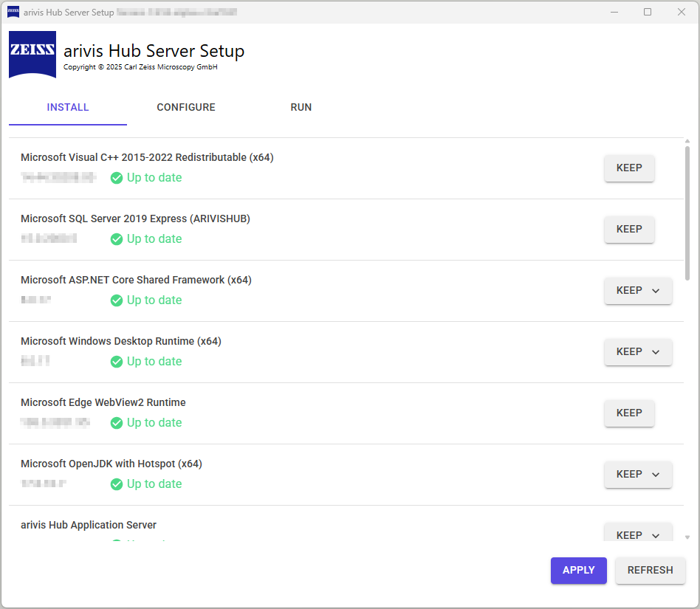Click the scrollbar up arrow in the component list
The width and height of the screenshot is (700, 609).
click(x=689, y=140)
